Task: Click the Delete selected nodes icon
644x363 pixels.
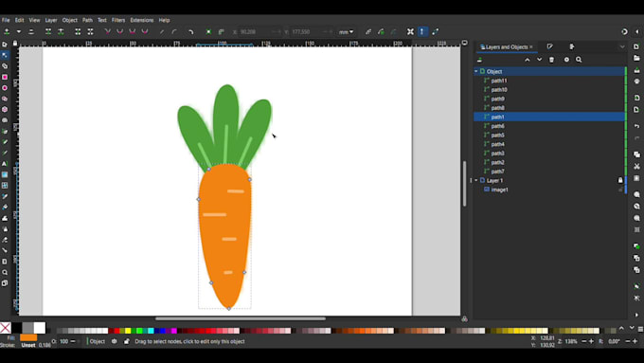Action: [x=31, y=31]
